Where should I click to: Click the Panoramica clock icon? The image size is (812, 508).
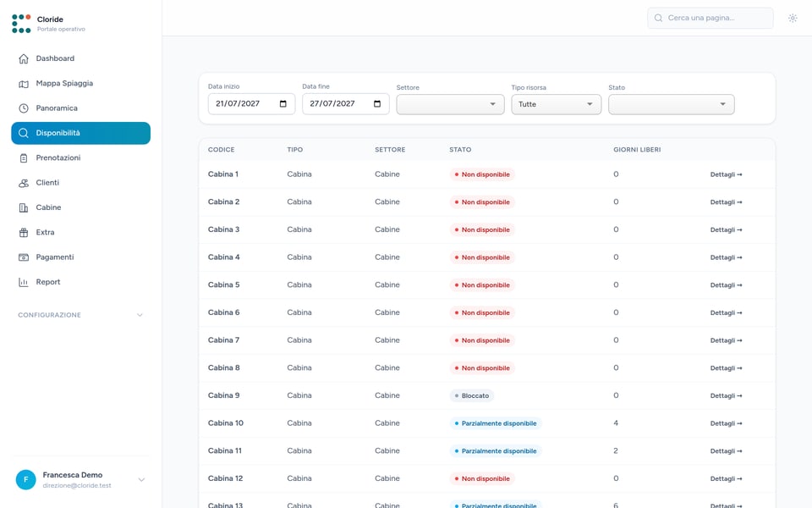(x=24, y=108)
